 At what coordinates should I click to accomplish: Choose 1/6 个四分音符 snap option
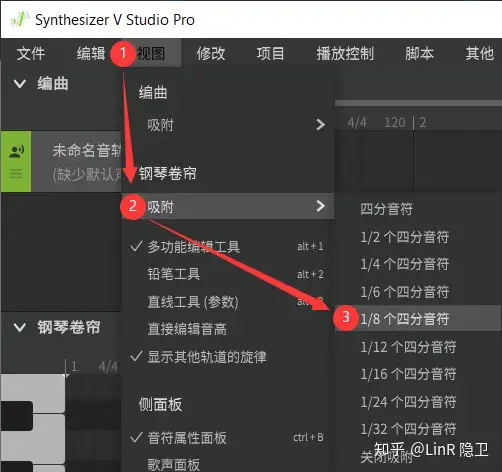click(x=418, y=292)
